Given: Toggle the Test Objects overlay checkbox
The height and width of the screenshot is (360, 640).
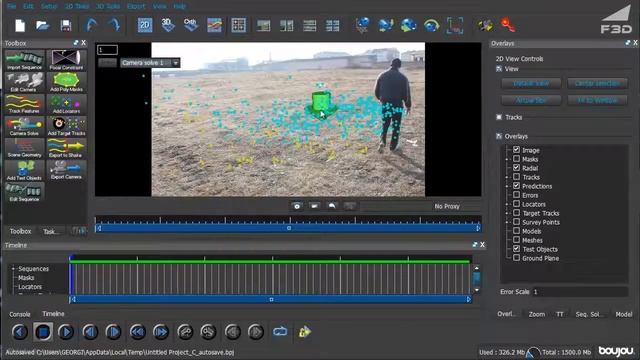Looking at the screenshot, I should [x=516, y=249].
